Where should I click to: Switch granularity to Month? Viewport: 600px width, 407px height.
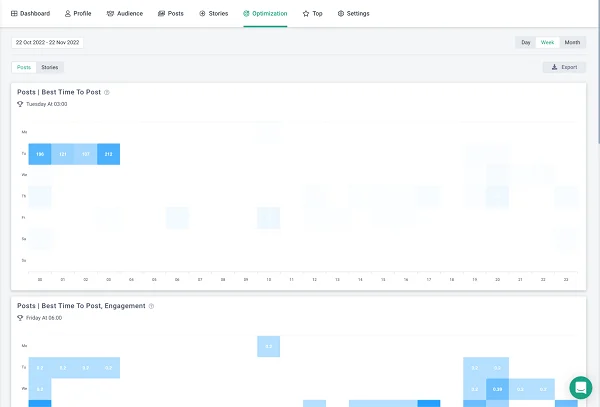coord(572,43)
